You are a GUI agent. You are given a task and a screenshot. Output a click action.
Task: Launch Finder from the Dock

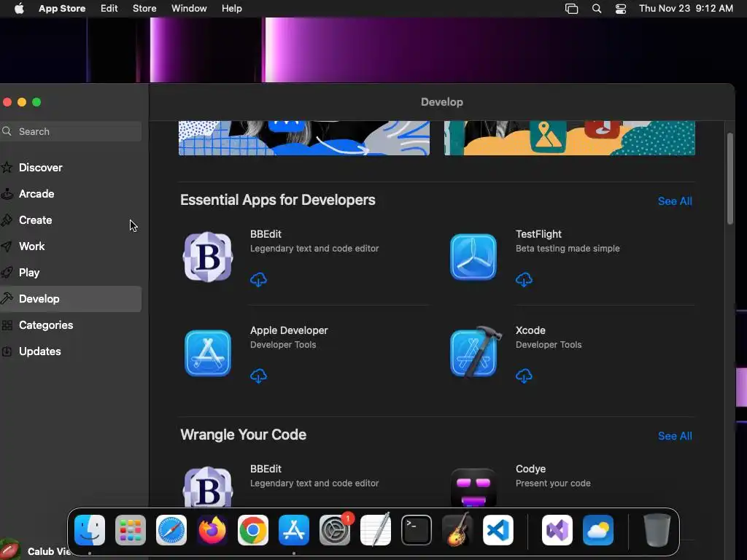(x=90, y=530)
